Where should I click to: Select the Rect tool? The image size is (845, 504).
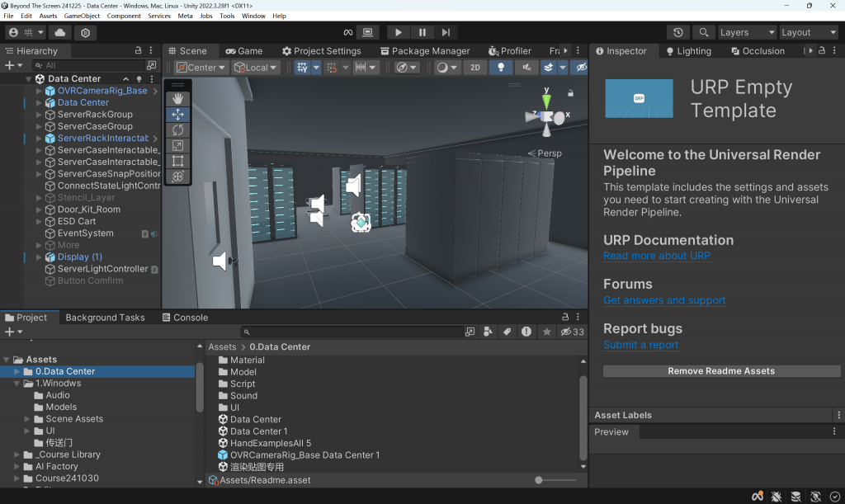tap(178, 161)
